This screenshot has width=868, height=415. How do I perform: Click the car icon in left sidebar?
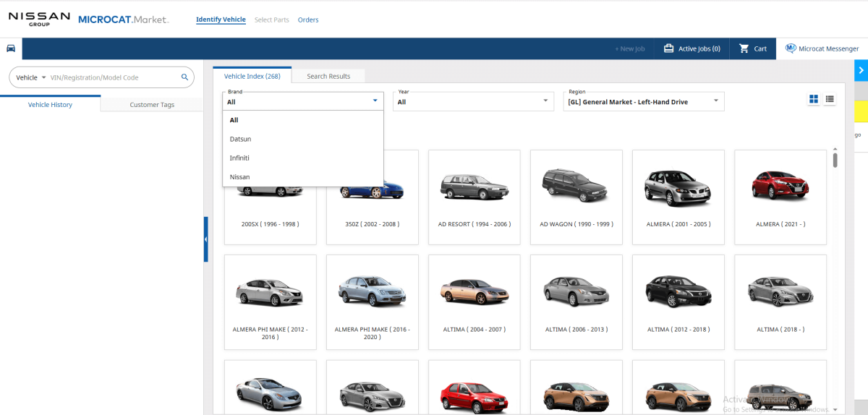click(11, 48)
